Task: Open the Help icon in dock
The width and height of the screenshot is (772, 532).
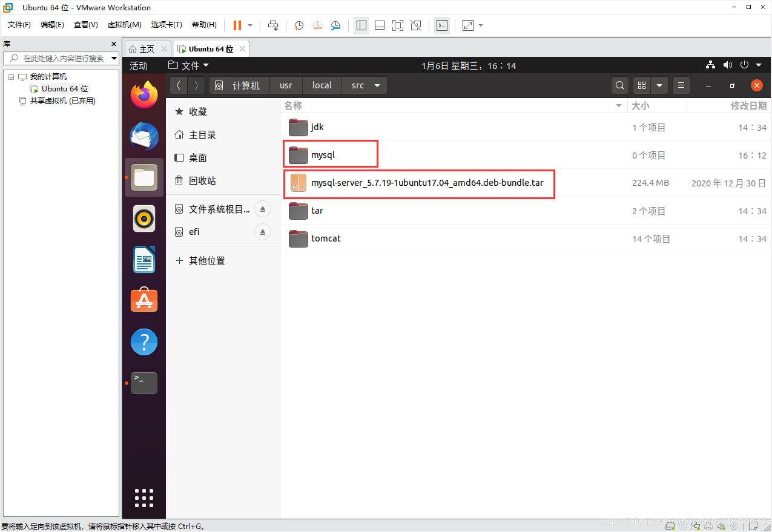Action: coord(144,343)
